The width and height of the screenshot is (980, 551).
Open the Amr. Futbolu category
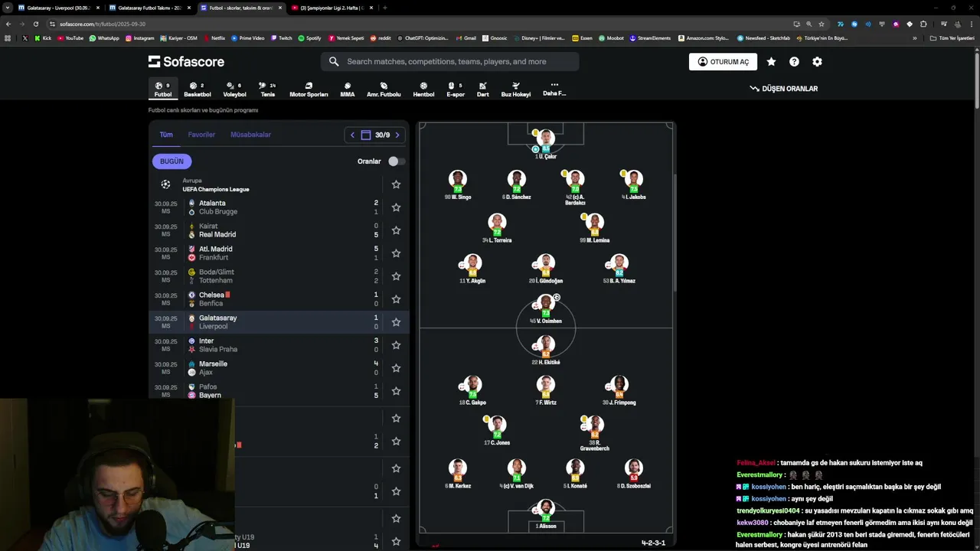click(384, 90)
